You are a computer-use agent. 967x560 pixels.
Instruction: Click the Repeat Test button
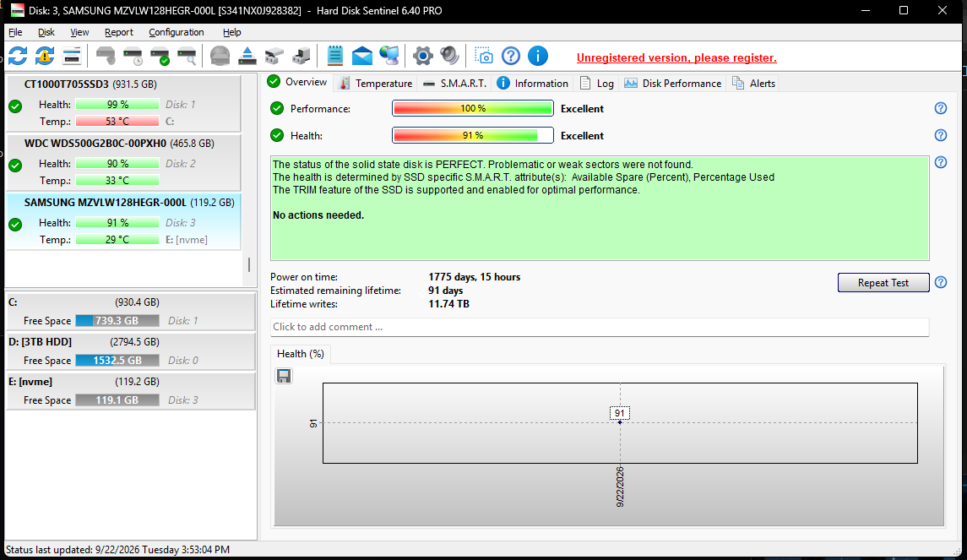883,282
